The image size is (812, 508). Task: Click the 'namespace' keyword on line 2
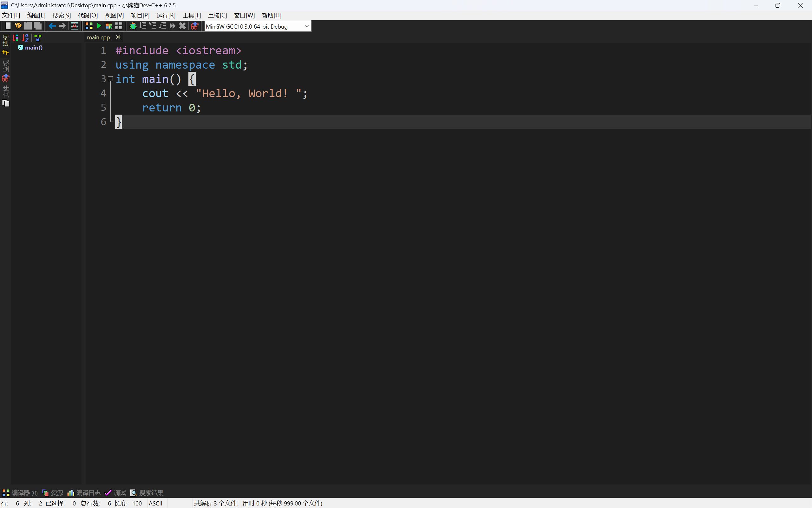point(185,65)
